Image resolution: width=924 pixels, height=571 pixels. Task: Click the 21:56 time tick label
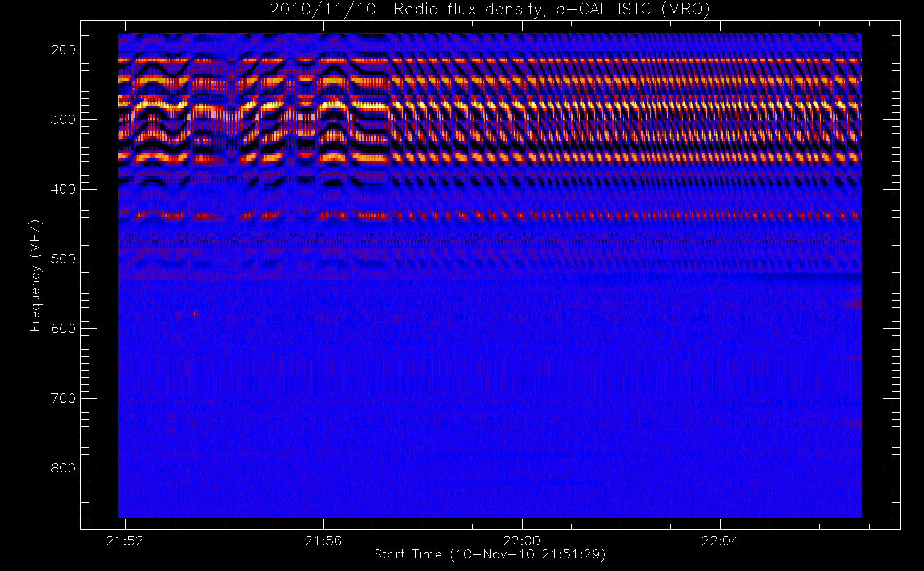(x=323, y=541)
